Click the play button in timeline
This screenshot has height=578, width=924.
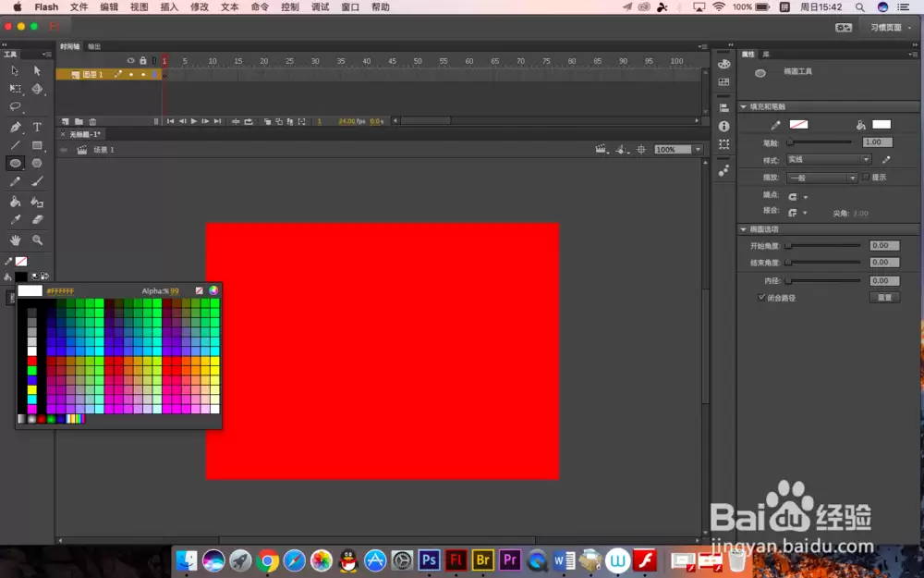coord(194,121)
